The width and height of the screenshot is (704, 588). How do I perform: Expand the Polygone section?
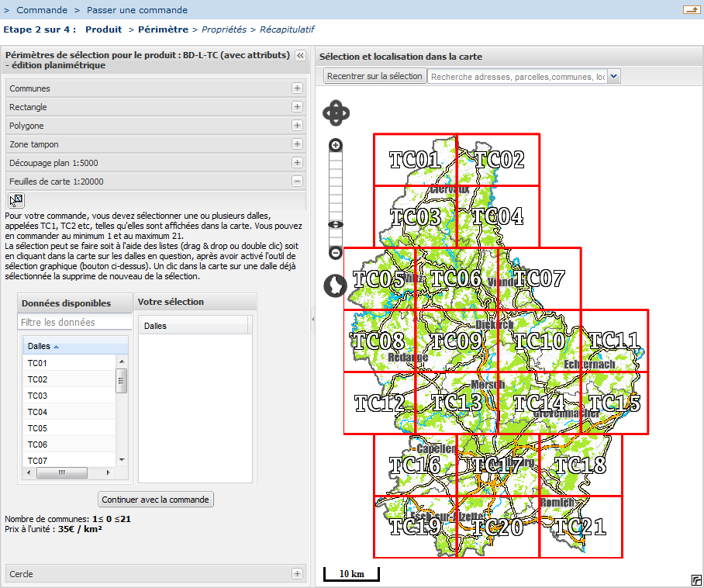tap(297, 126)
